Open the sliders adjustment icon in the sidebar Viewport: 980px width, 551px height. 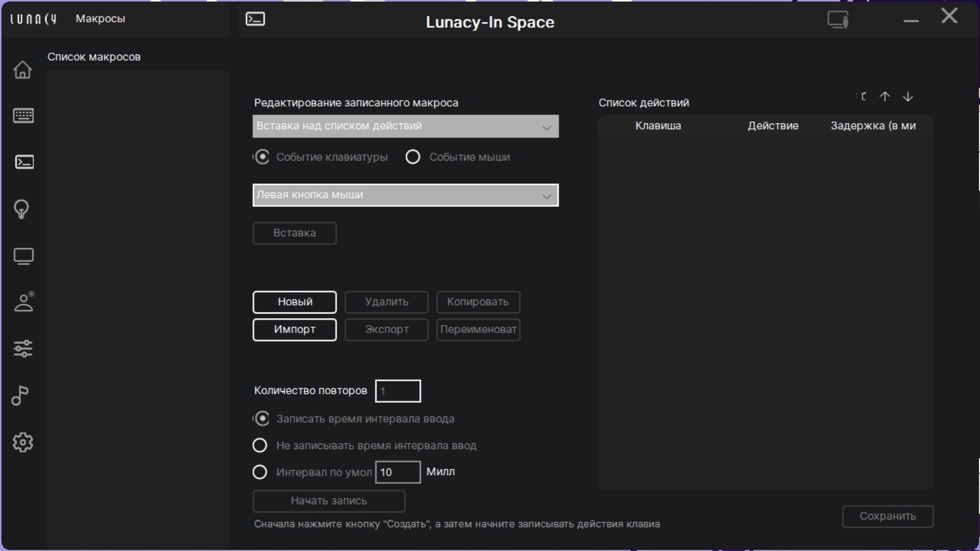(x=23, y=349)
